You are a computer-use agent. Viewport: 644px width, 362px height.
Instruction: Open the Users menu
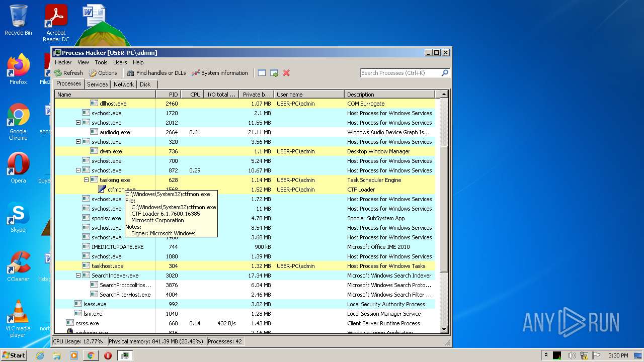pyautogui.click(x=120, y=62)
